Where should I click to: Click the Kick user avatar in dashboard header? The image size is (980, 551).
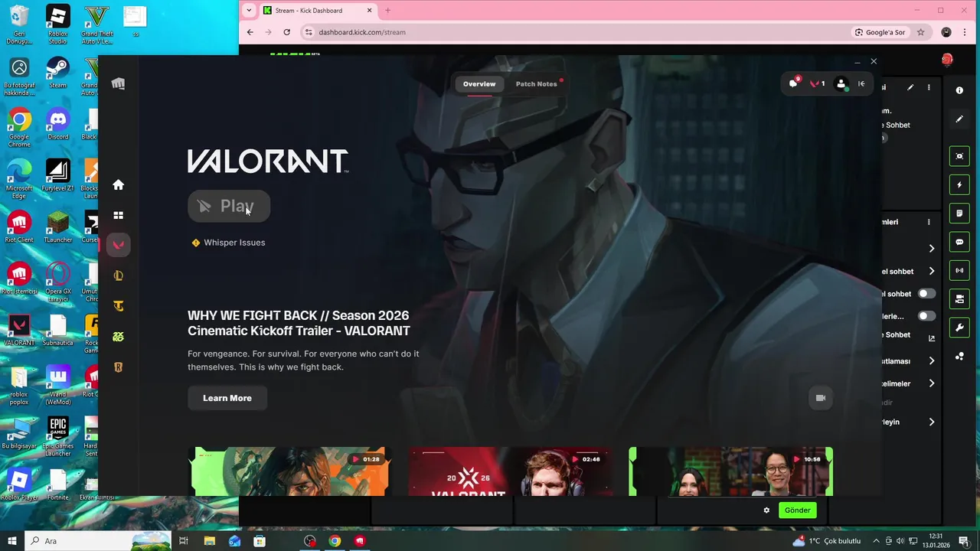[x=947, y=60]
